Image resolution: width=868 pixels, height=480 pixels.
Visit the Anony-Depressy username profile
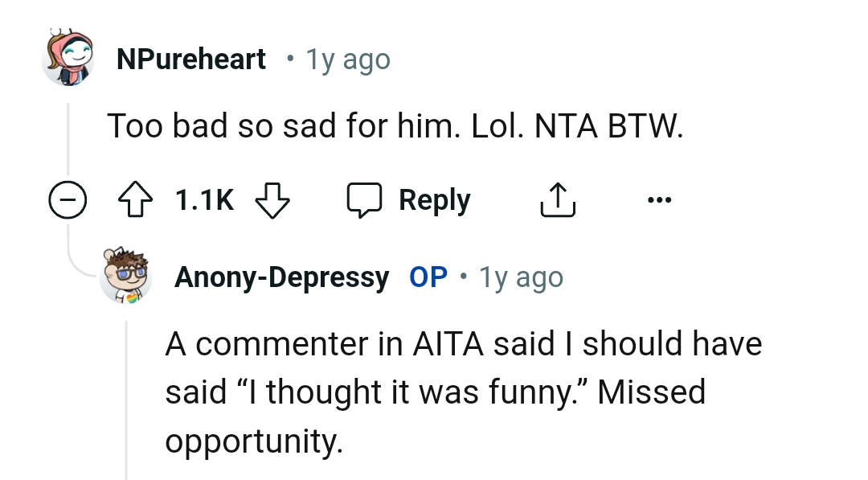[281, 277]
